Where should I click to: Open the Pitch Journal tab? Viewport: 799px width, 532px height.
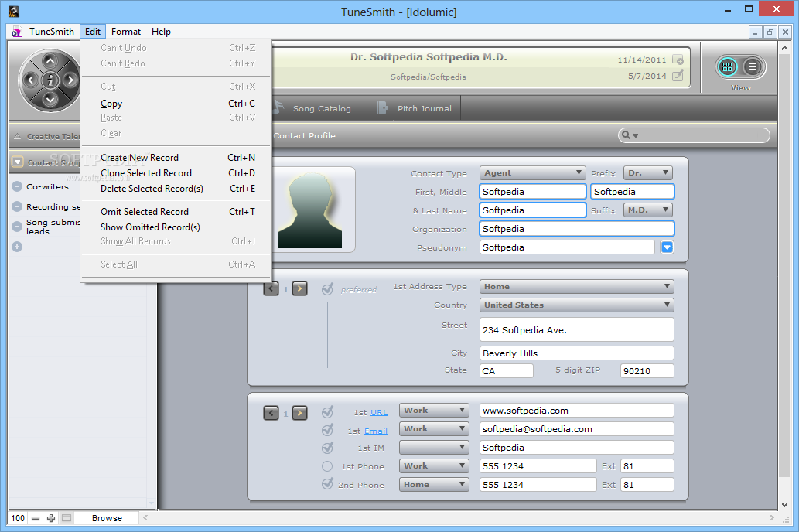click(x=411, y=108)
